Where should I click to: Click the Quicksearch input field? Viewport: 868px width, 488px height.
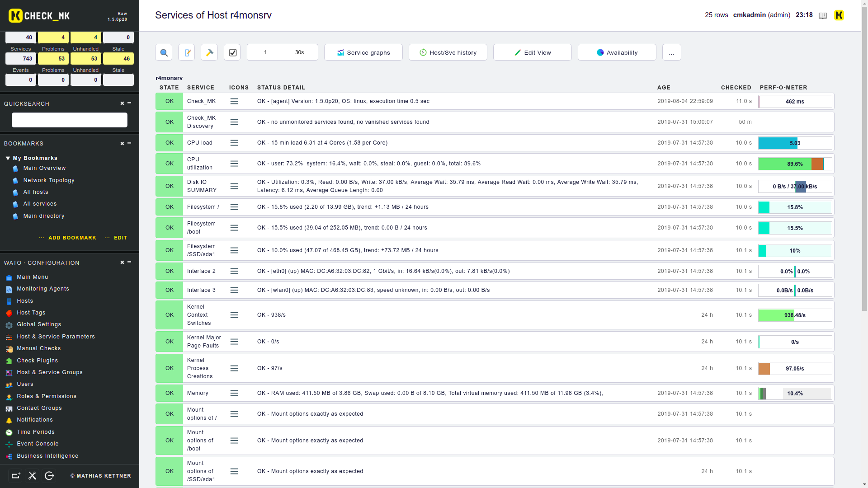(x=70, y=120)
